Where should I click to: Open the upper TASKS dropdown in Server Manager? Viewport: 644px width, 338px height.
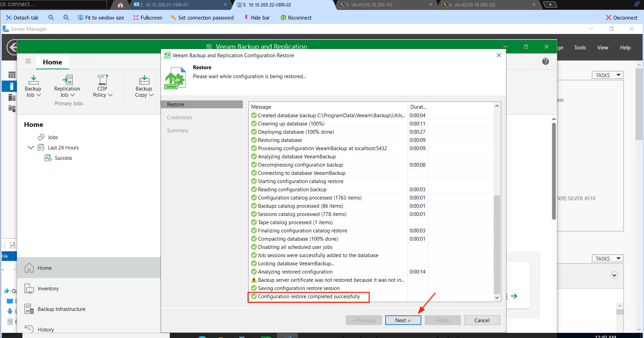(x=607, y=75)
